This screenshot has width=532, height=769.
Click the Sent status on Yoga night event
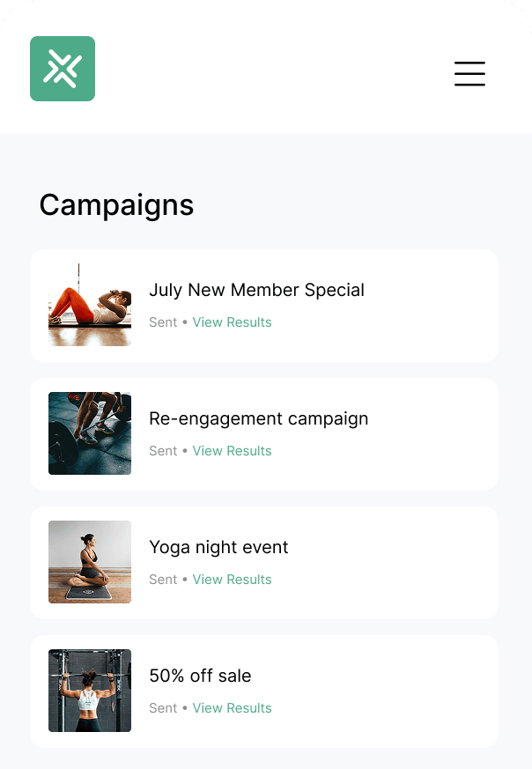[x=163, y=580]
